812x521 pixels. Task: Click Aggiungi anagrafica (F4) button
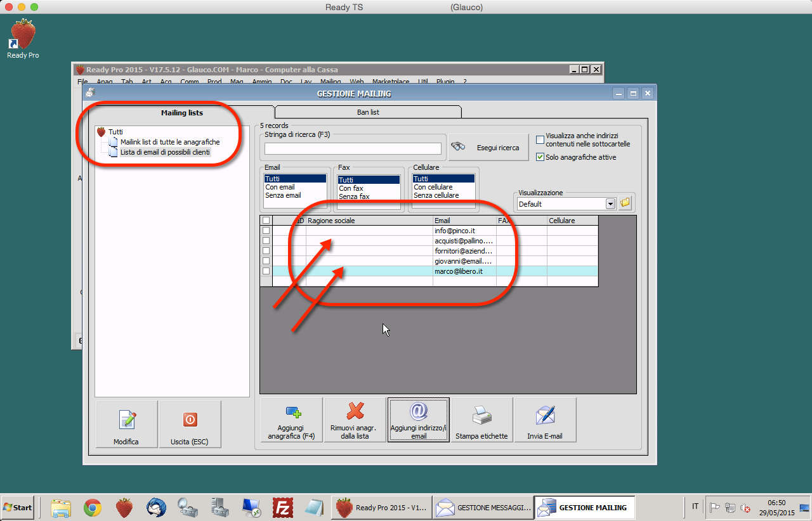point(292,420)
